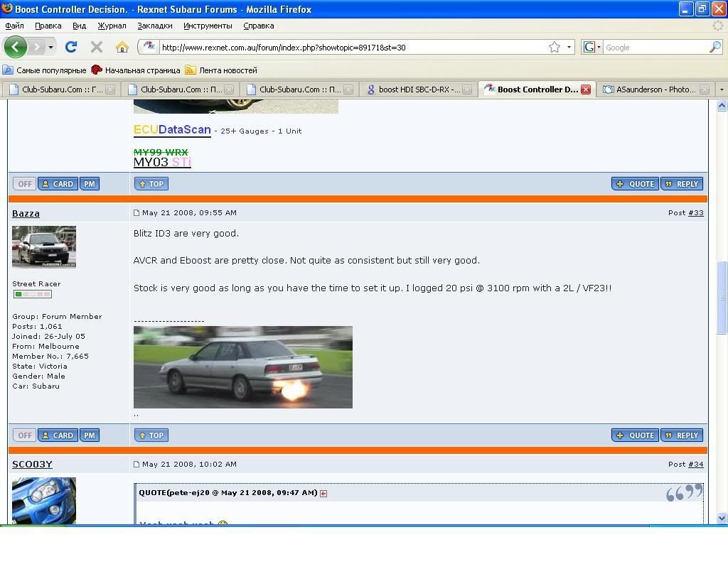Click TOP button above Bazza's post
This screenshot has width=728, height=564.
coord(151,184)
